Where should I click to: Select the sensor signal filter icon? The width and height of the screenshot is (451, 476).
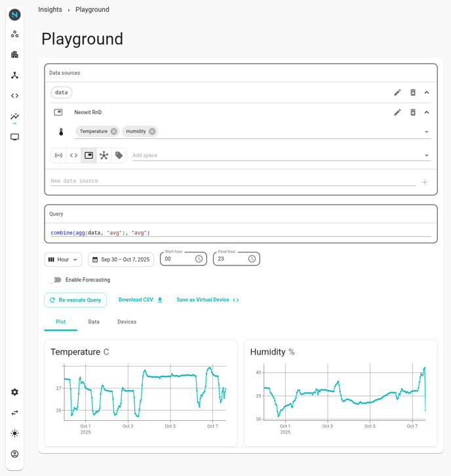coord(58,155)
